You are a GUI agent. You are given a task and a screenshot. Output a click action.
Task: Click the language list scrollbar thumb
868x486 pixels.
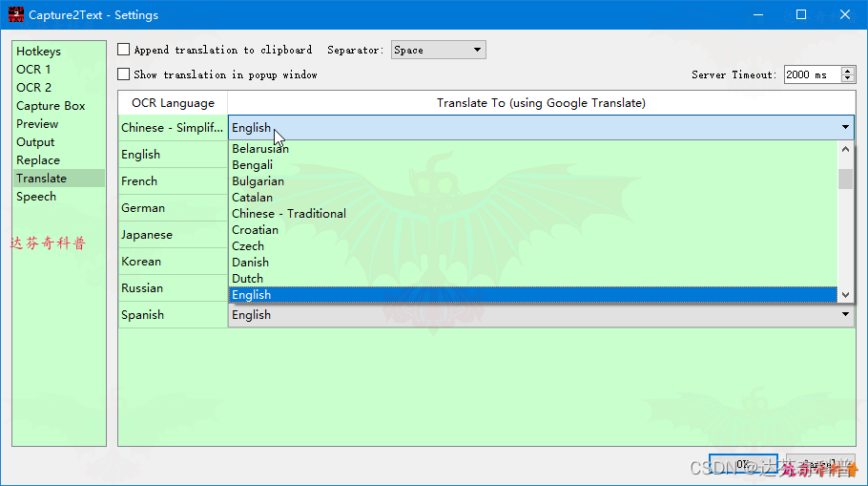pyautogui.click(x=845, y=179)
